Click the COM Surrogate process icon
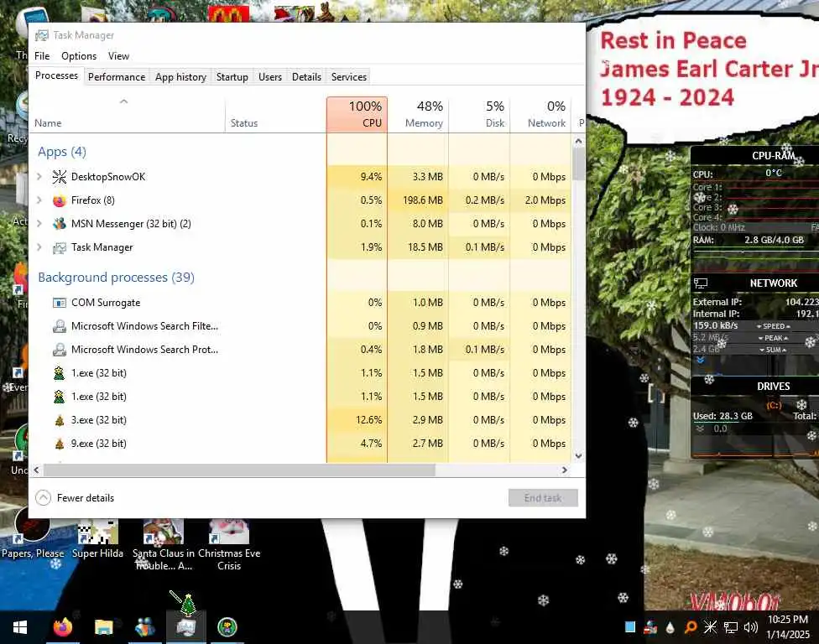 (x=60, y=303)
